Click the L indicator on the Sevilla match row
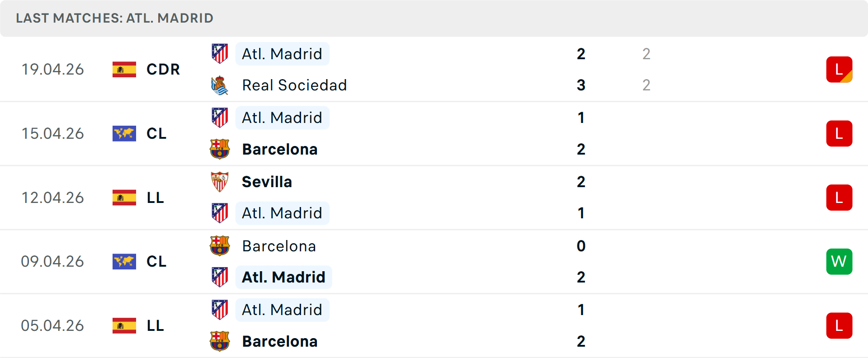 click(840, 198)
